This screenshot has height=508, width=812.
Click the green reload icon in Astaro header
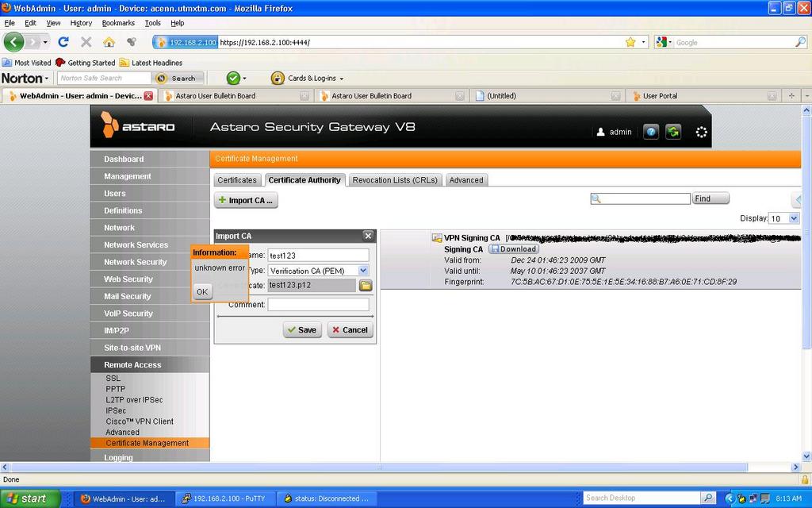(673, 132)
